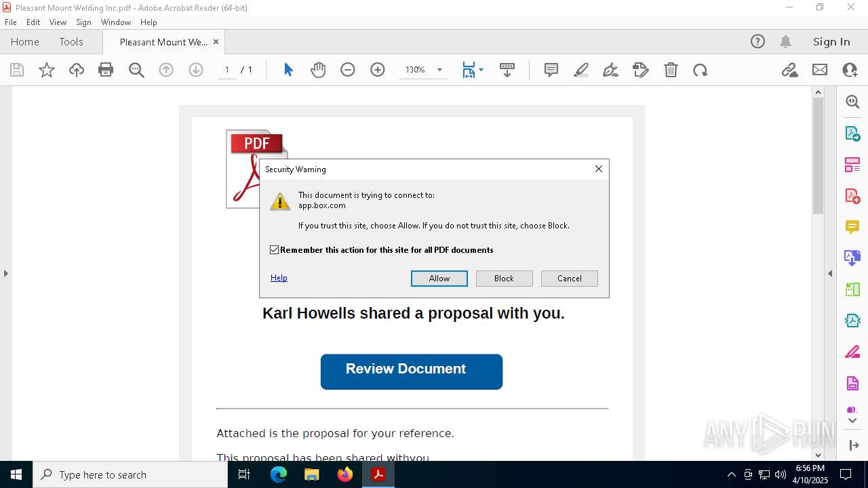Click the scrollbar down arrow
The height and width of the screenshot is (488, 868).
pyautogui.click(x=818, y=455)
